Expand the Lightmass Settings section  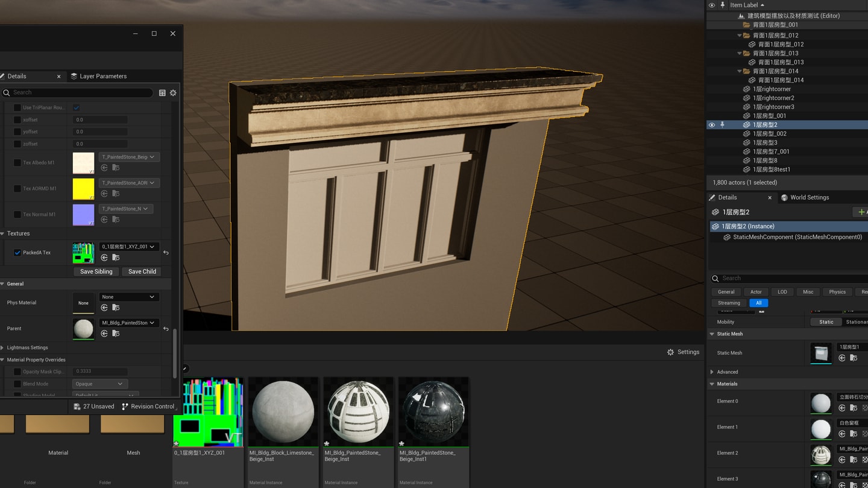[x=3, y=347]
